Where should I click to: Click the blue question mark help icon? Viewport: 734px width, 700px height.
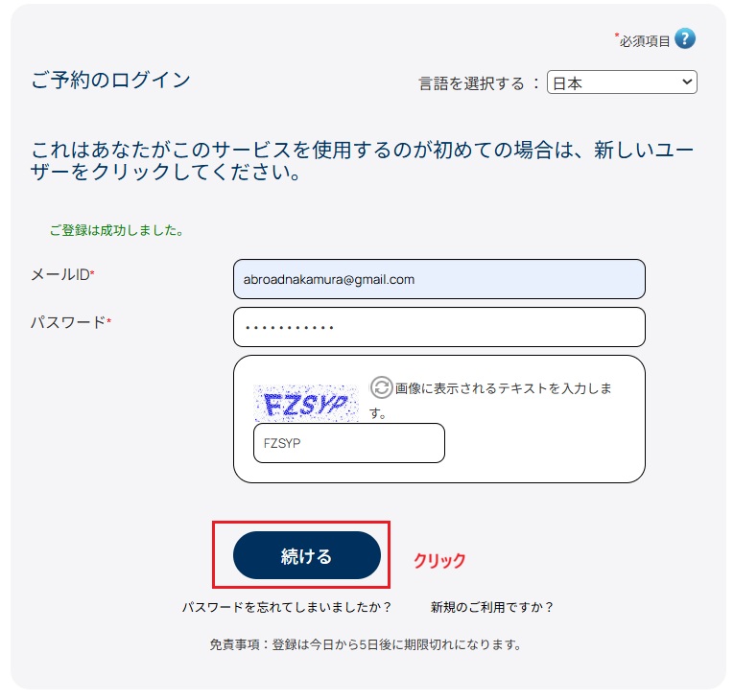[684, 38]
